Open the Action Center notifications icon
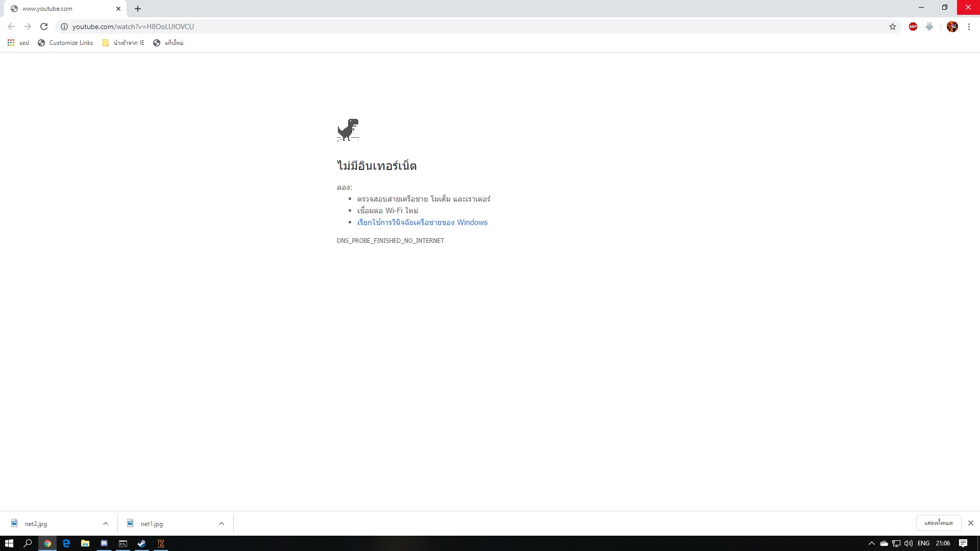Viewport: 980px width, 551px height. (963, 543)
